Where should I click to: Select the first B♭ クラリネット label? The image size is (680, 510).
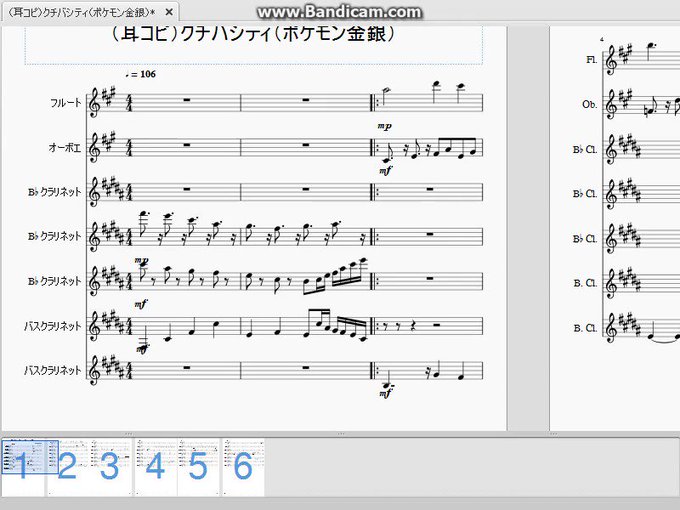pyautogui.click(x=55, y=192)
